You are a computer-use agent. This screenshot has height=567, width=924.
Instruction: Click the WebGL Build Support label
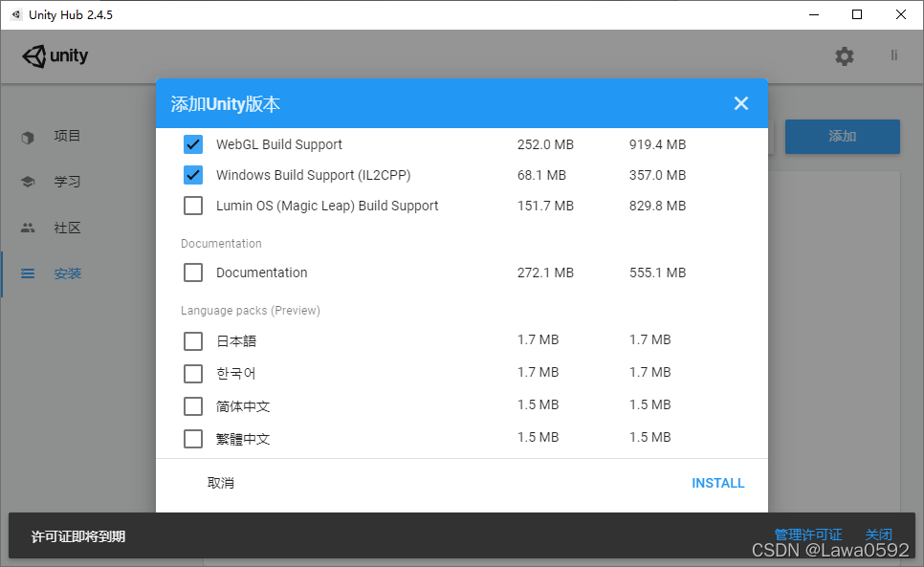[x=278, y=144]
